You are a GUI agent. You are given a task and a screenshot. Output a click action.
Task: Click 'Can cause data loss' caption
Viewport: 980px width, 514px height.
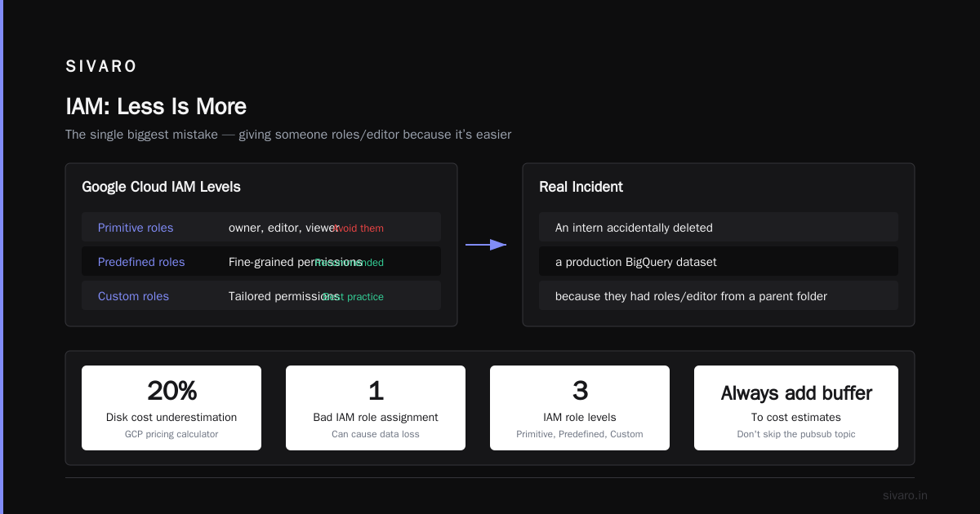(376, 434)
